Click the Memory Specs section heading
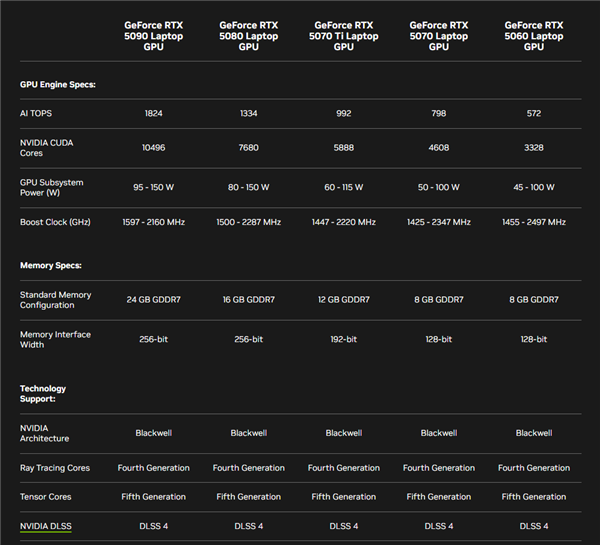600x545 pixels. click(50, 265)
